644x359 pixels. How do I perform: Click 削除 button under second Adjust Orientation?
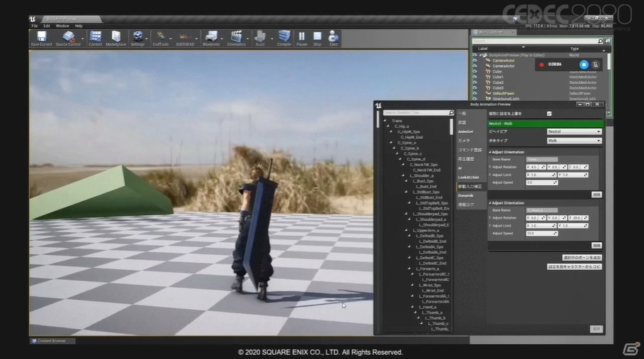pyautogui.click(x=597, y=245)
